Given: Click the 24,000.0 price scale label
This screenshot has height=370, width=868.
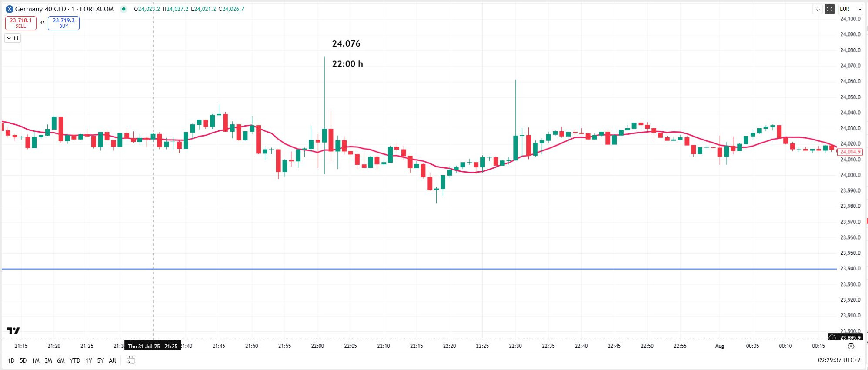Looking at the screenshot, I should point(850,175).
